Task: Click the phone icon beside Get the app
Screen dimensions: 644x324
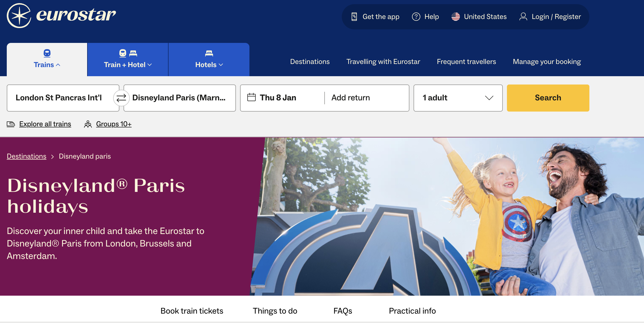Action: [354, 16]
